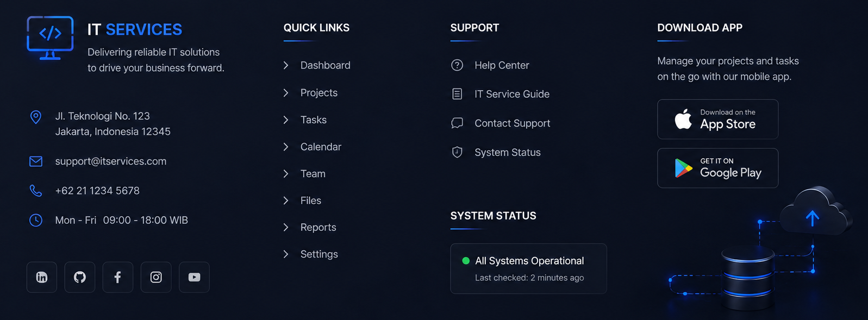Click the phone handset icon
The image size is (868, 320).
pos(36,191)
